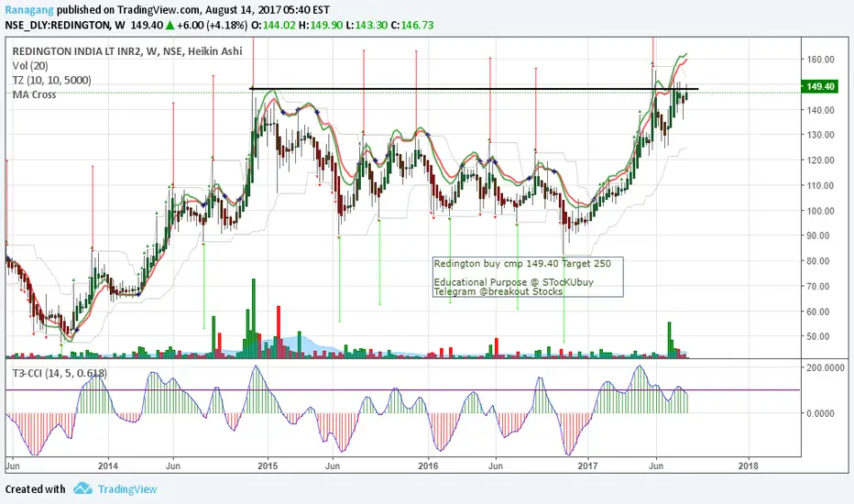Click the Telegram @breakout Stocks text
The height and width of the screenshot is (504, 854).
498,292
